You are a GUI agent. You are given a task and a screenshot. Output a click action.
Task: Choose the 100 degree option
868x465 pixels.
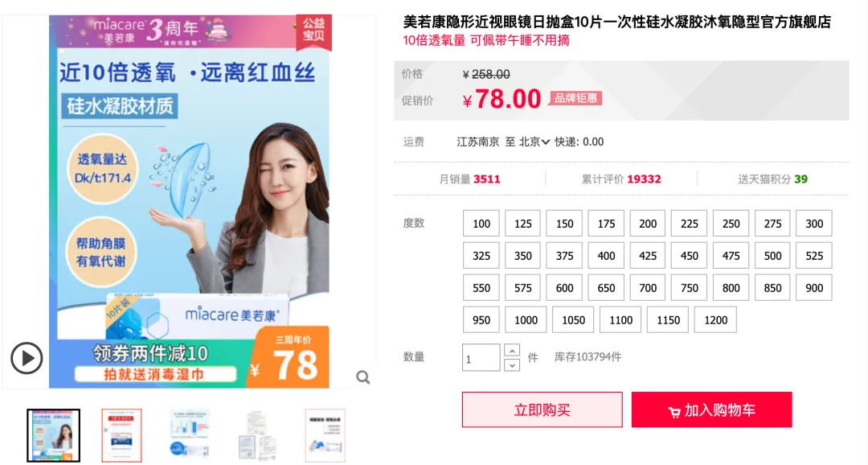[x=481, y=224]
